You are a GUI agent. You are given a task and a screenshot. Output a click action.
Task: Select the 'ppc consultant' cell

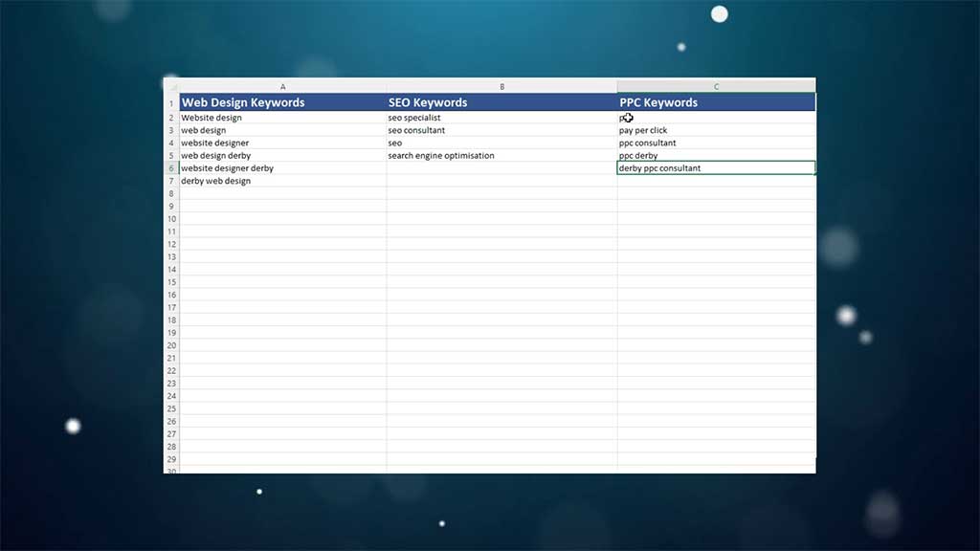[x=716, y=143]
